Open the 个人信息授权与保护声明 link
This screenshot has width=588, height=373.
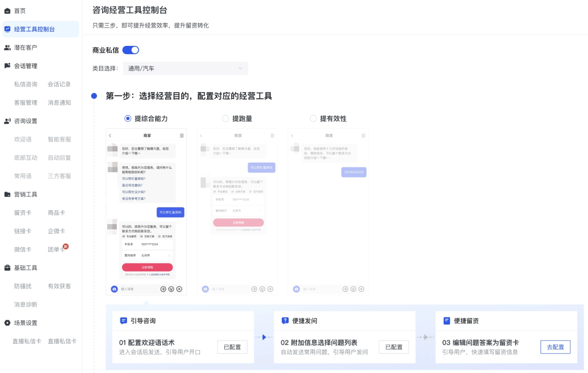click(158, 274)
